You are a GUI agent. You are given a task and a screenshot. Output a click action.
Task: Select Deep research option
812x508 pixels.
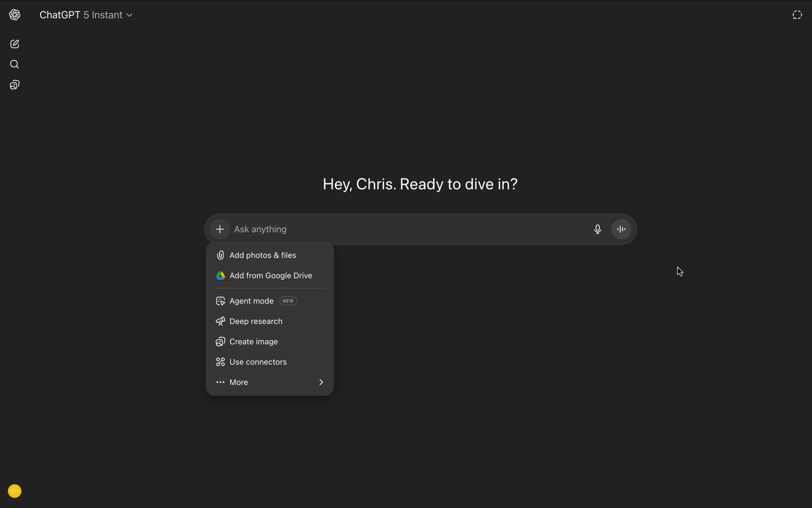point(270,321)
